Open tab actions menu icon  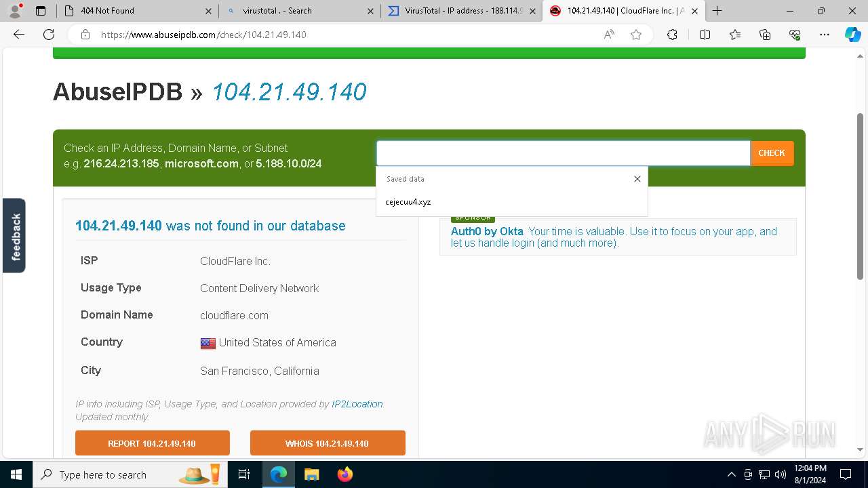41,11
